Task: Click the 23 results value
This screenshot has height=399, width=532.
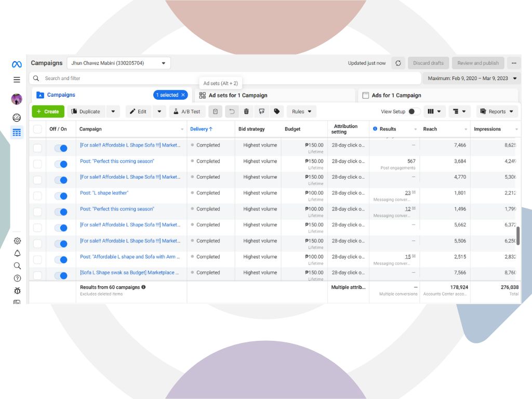Action: [x=408, y=193]
